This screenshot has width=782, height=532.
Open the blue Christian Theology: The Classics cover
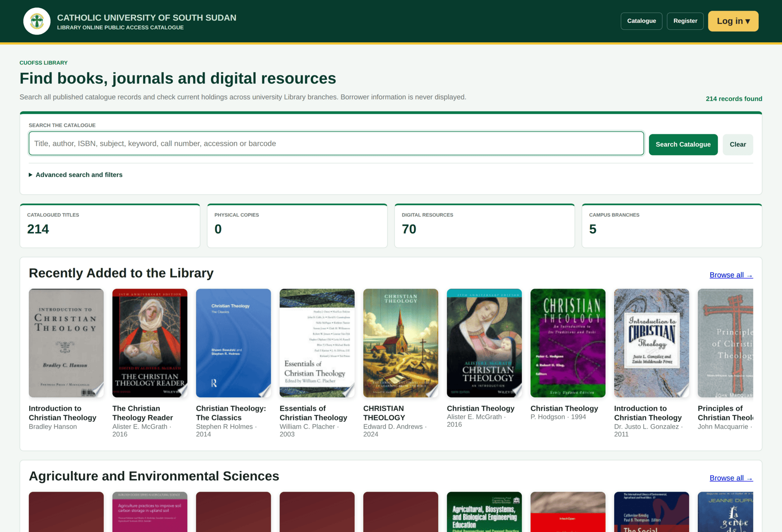tap(233, 343)
